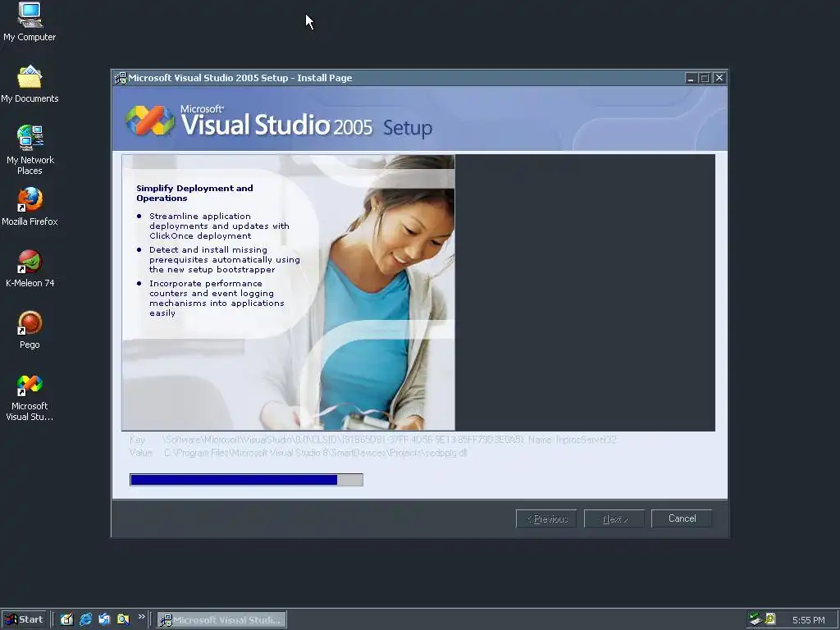840x630 pixels.
Task: Click the network connection tray icon
Action: coord(756,619)
